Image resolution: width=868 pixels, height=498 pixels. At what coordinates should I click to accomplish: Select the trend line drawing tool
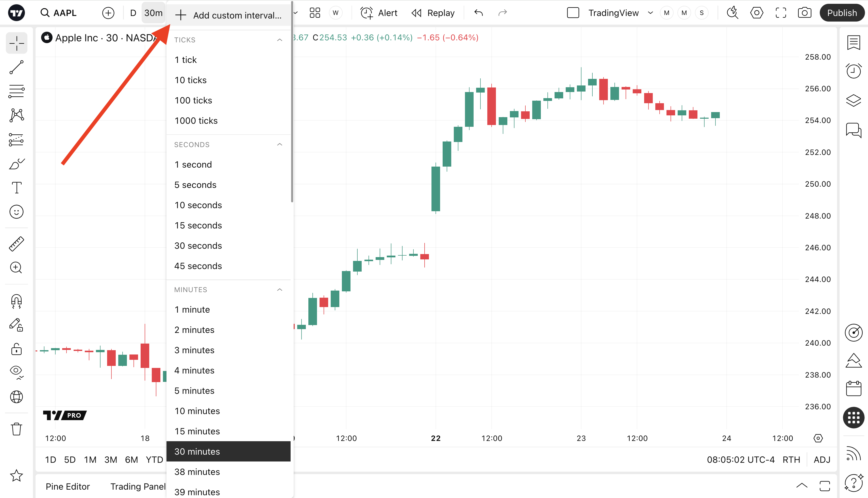point(16,67)
